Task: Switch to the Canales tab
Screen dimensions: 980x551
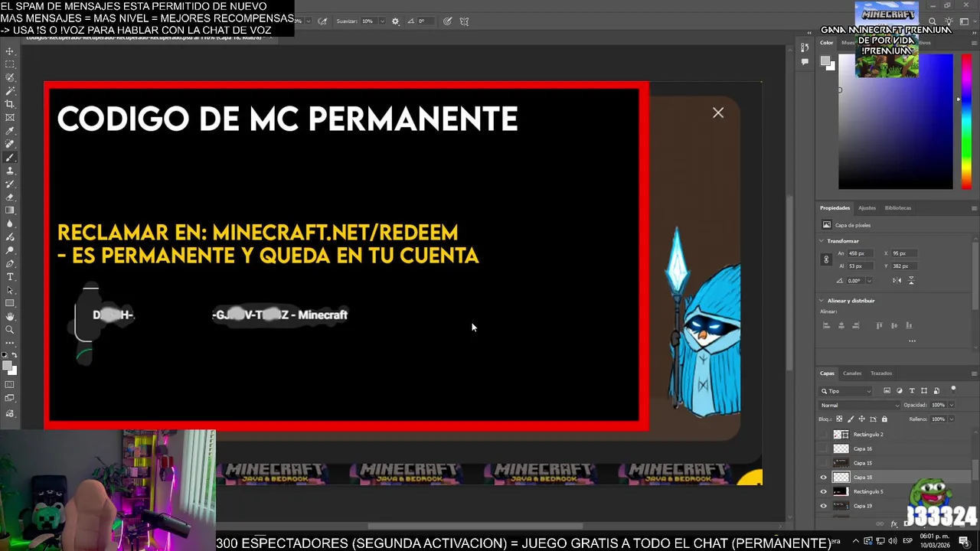Action: [852, 373]
